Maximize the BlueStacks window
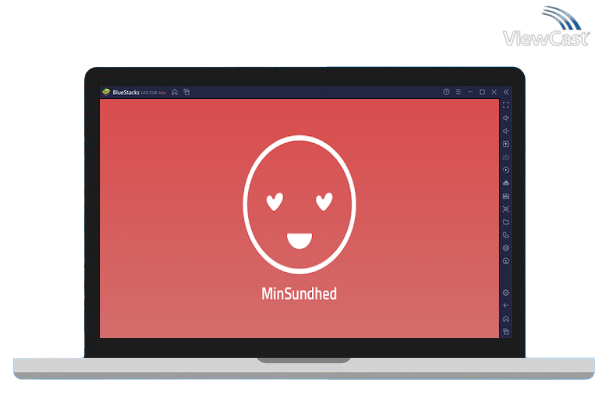 (x=481, y=92)
